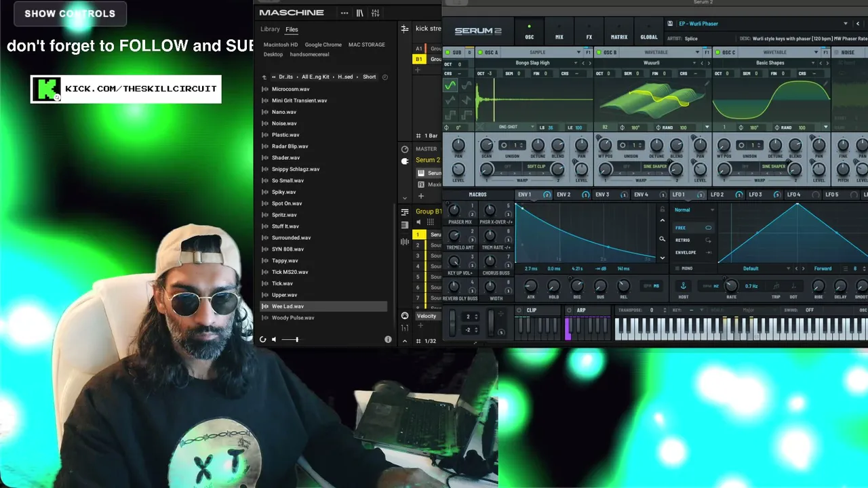This screenshot has width=868, height=488.
Task: Go up one folder in file browser
Action: [x=264, y=77]
